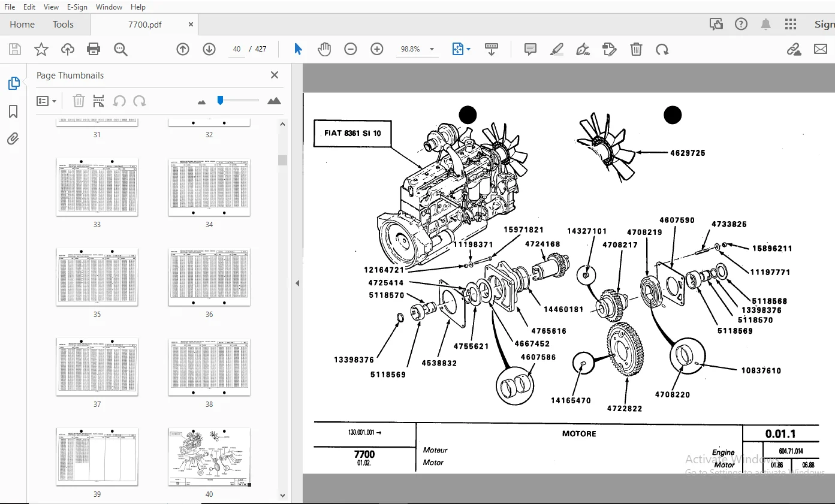Click the current page number field
835x504 pixels.
coord(237,49)
